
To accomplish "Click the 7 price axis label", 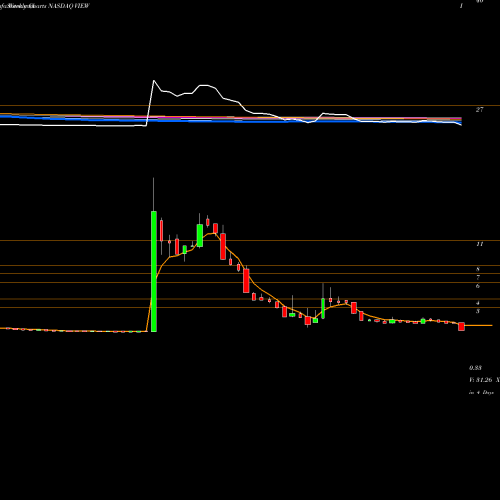I will [478, 277].
